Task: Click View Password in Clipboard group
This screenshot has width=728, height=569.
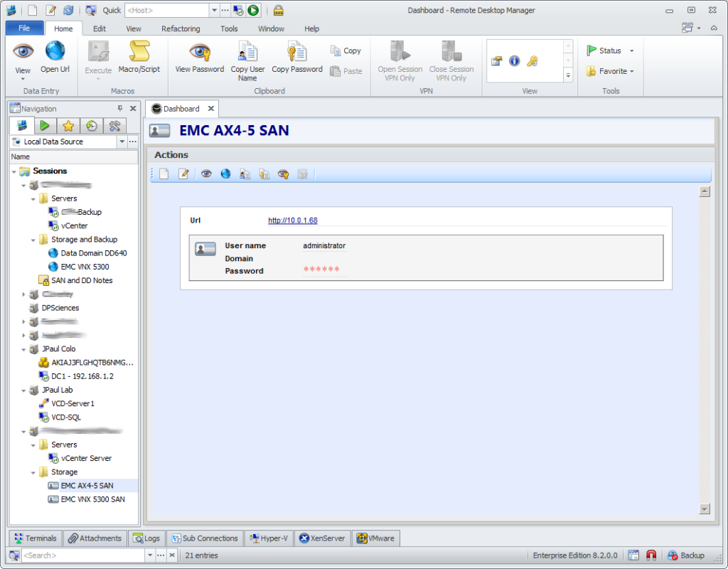Action: pyautogui.click(x=200, y=57)
